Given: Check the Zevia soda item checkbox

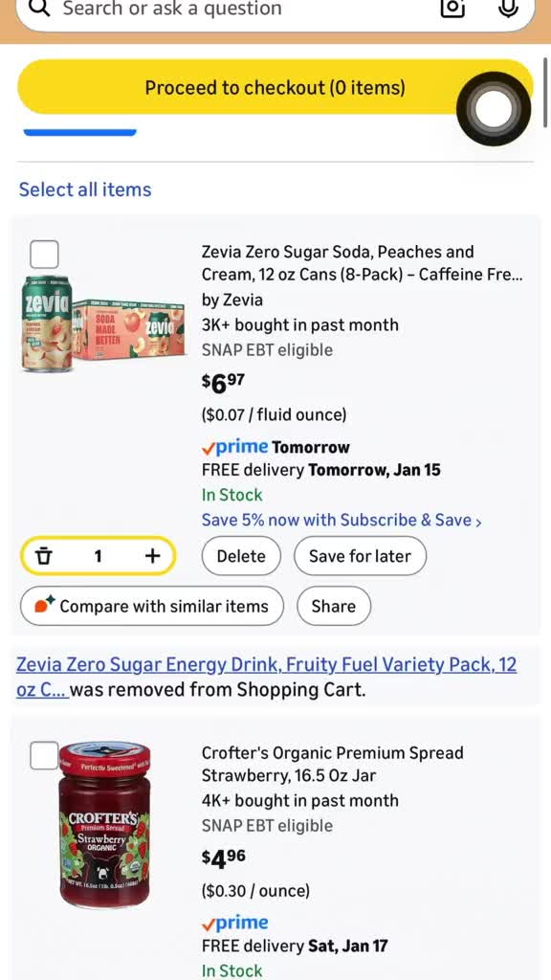Looking at the screenshot, I should 44,254.
